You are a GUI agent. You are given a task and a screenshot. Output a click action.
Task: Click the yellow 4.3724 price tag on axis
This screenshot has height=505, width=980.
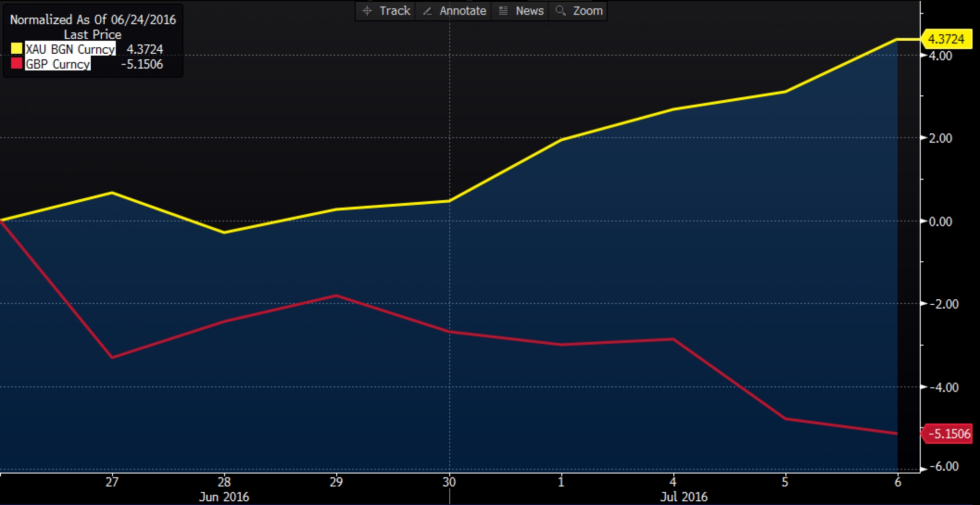[x=946, y=39]
